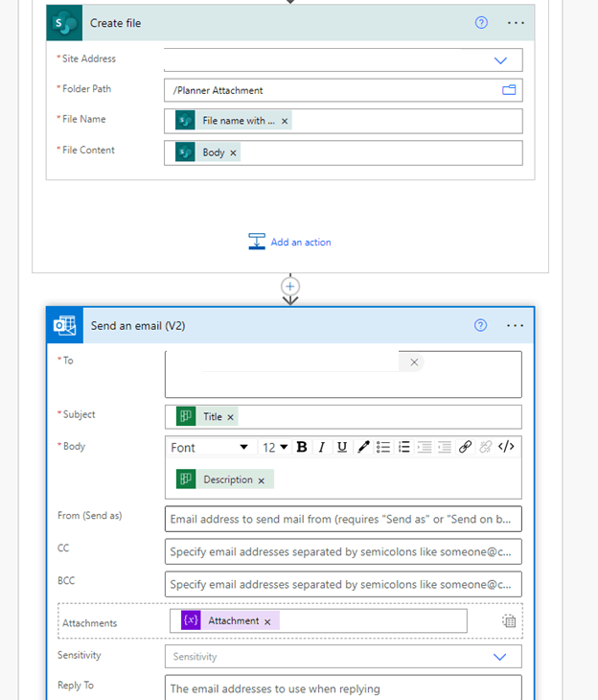This screenshot has width=598, height=700.
Task: Expand the Site Address dropdown
Action: [500, 60]
